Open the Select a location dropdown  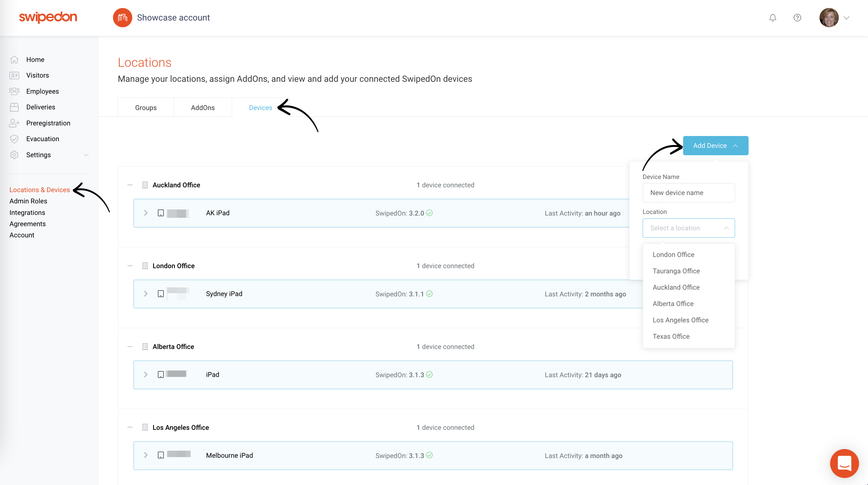tap(689, 228)
